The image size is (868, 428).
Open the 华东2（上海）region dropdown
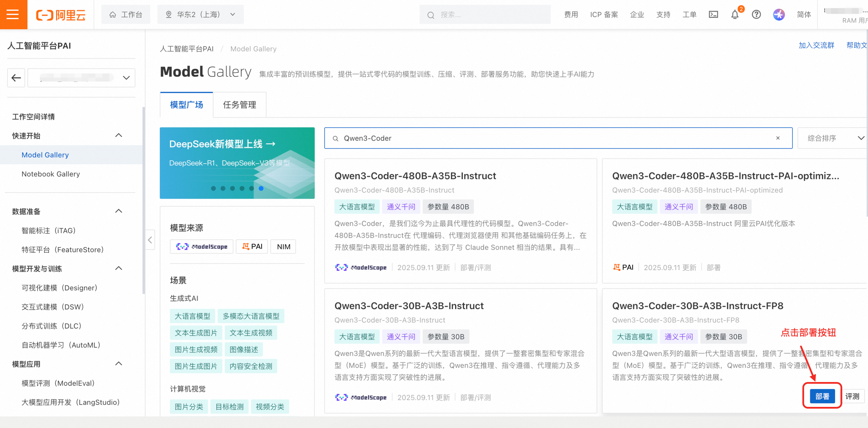click(x=200, y=14)
